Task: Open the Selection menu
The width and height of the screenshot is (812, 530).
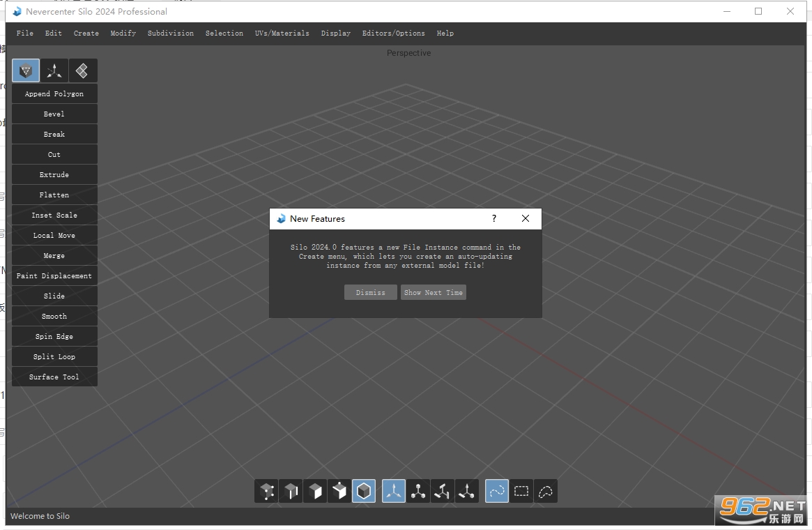Action: tap(224, 33)
